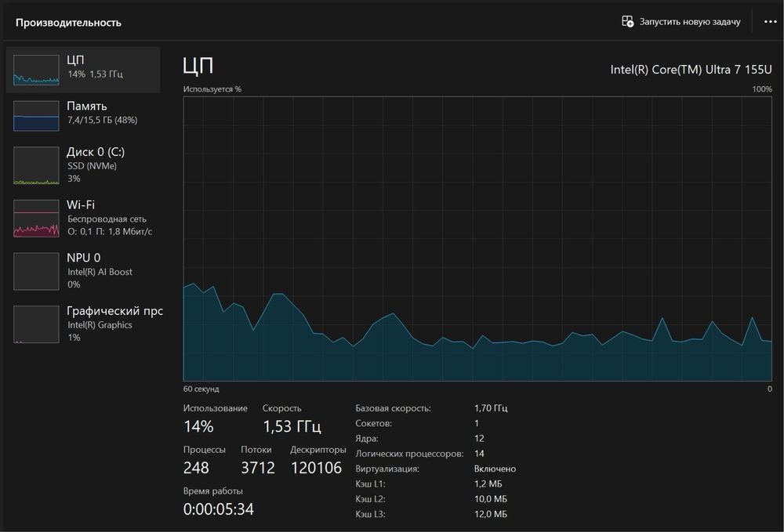The height and width of the screenshot is (532, 784).
Task: Click the '12' cores value
Action: 479,439
